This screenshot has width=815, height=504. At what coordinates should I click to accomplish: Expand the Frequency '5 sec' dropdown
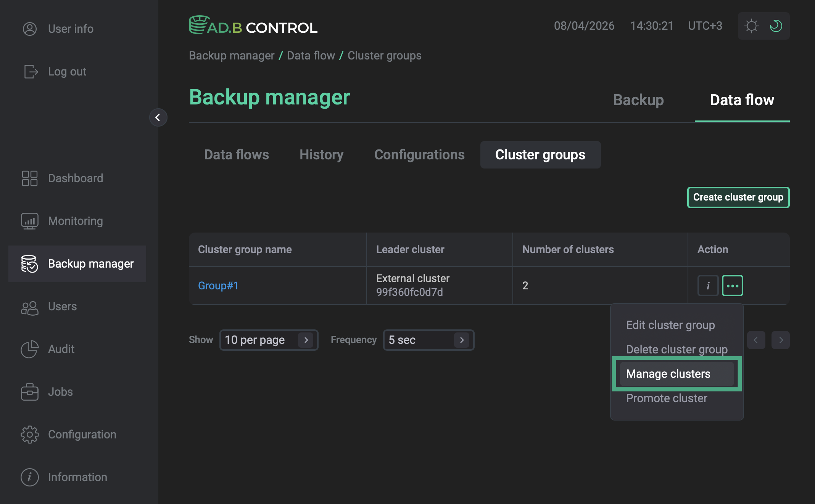(x=428, y=340)
